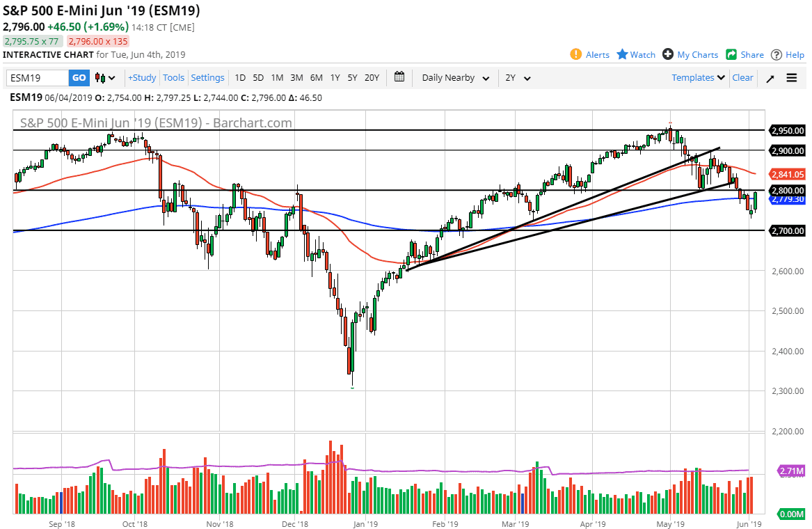
Task: Click the My Charts plus icon
Action: 668,54
